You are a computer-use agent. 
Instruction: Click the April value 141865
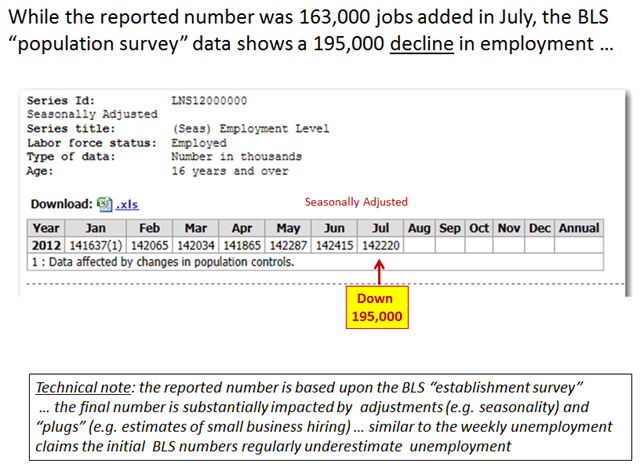coord(242,245)
